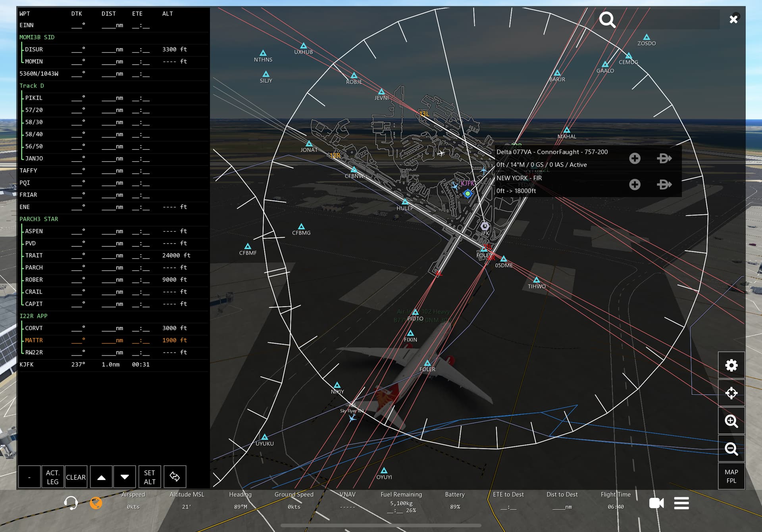Move waypoint up with up arrow

pyautogui.click(x=102, y=477)
